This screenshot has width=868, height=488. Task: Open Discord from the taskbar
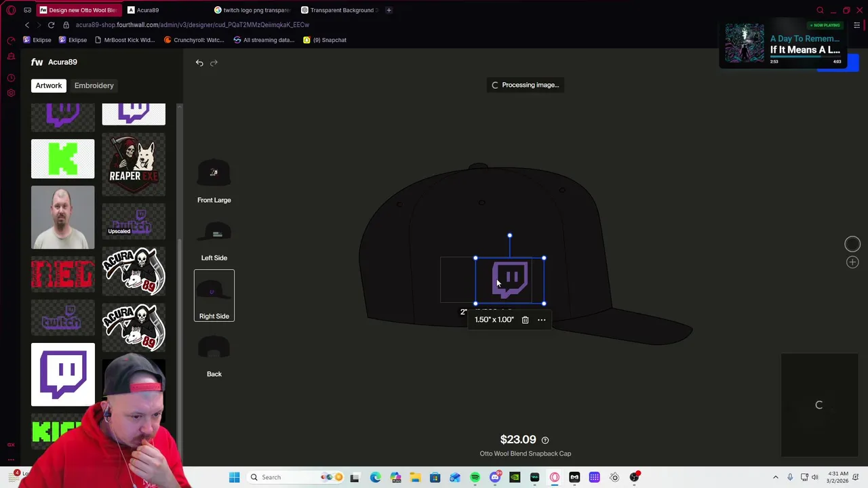495,477
